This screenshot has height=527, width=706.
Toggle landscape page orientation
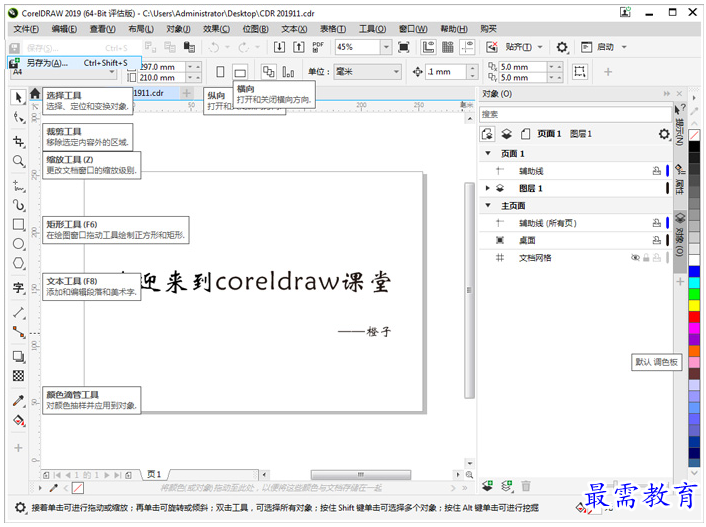coord(240,72)
